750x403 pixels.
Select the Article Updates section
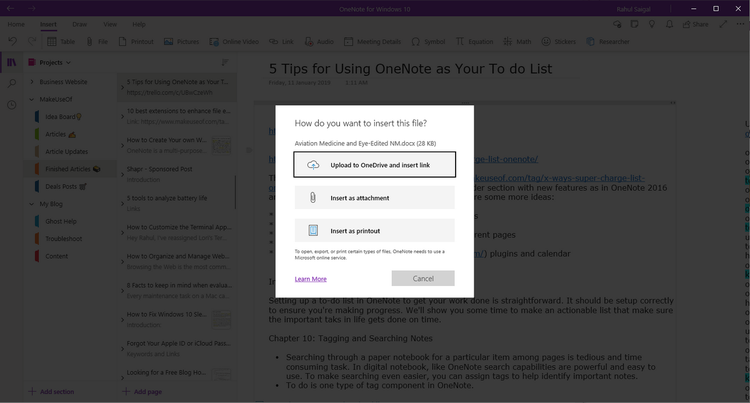72,152
